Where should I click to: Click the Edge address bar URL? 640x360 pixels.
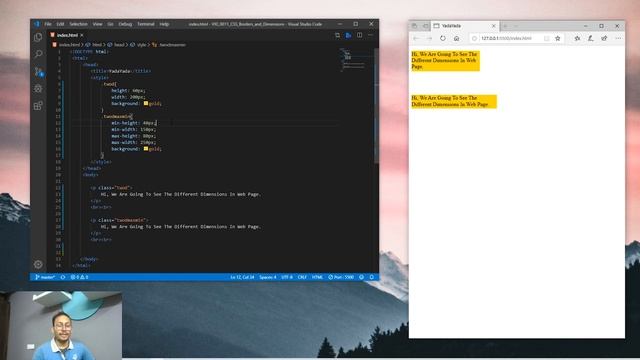pyautogui.click(x=506, y=38)
